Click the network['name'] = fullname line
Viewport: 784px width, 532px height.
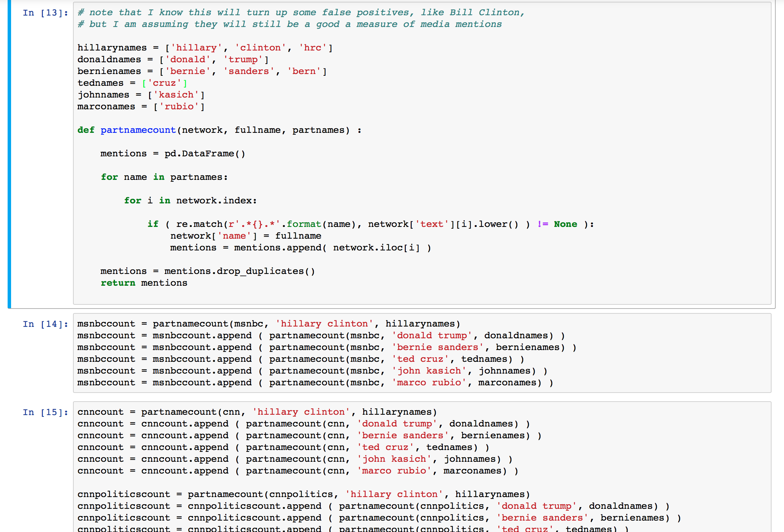pos(246,236)
